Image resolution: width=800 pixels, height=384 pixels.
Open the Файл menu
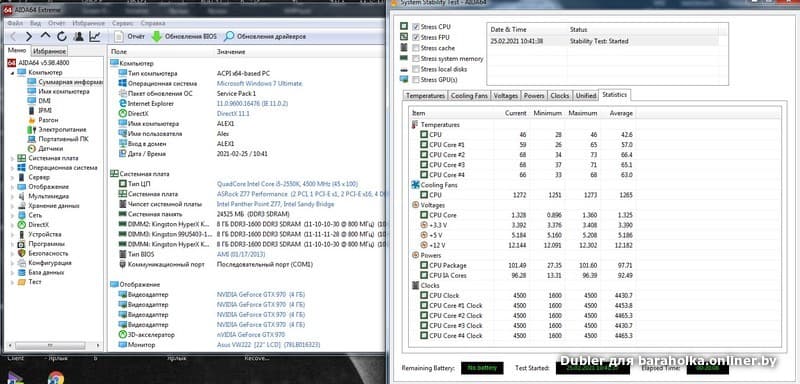tap(15, 23)
